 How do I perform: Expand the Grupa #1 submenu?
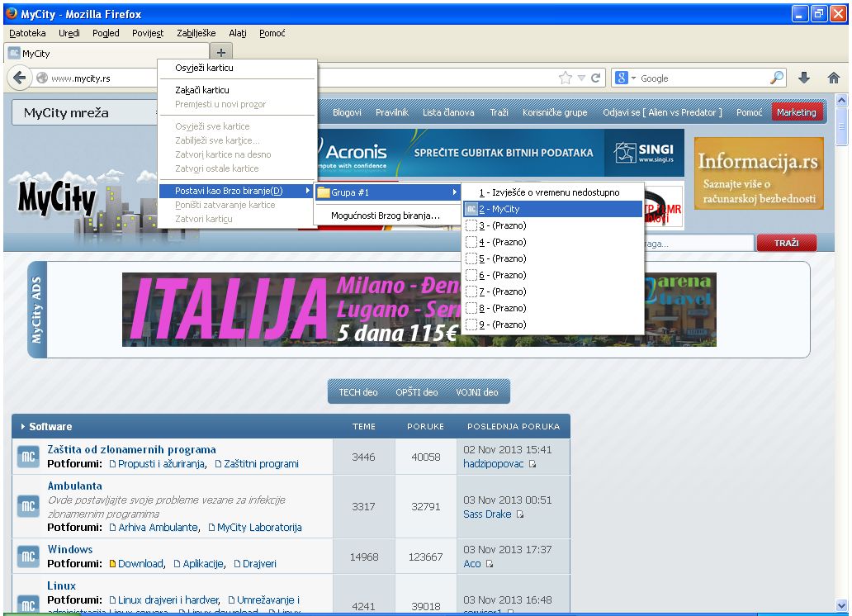click(387, 192)
